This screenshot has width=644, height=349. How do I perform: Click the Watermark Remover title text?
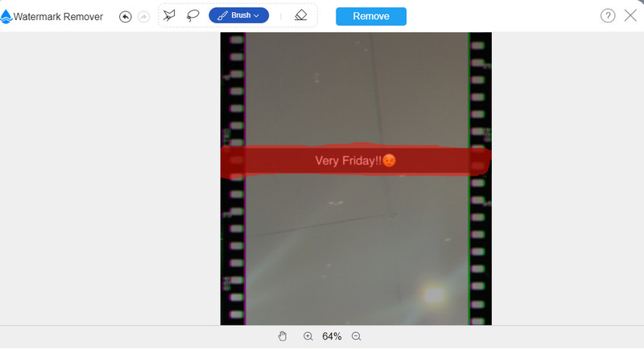58,16
